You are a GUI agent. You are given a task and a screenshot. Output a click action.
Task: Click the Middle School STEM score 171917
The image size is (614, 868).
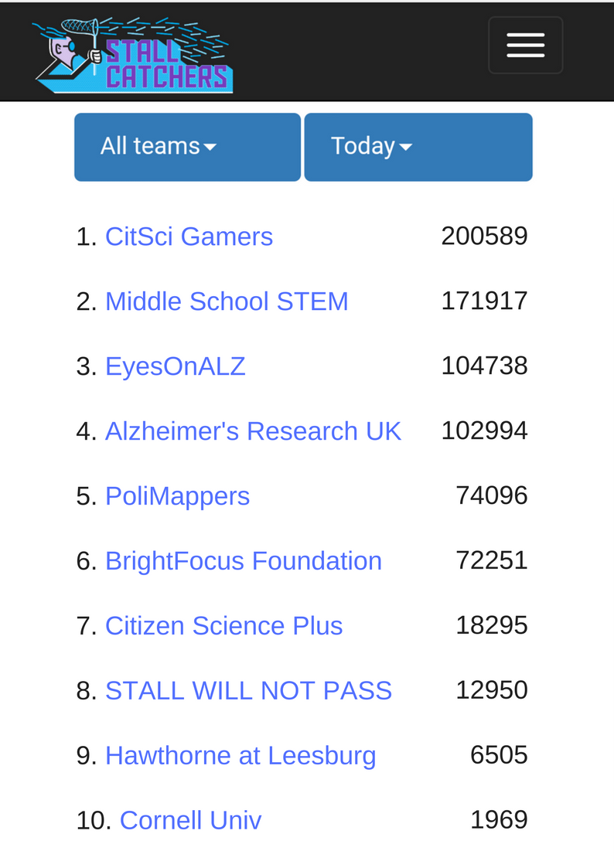[x=484, y=301]
